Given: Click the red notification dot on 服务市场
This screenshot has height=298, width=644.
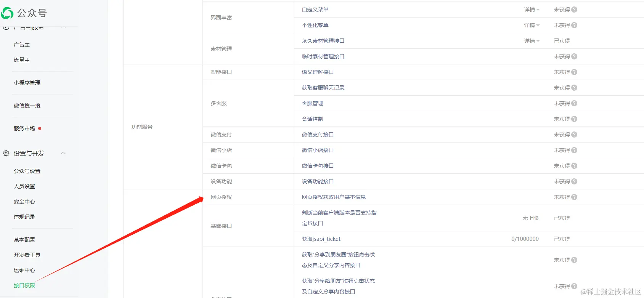Looking at the screenshot, I should (40, 128).
